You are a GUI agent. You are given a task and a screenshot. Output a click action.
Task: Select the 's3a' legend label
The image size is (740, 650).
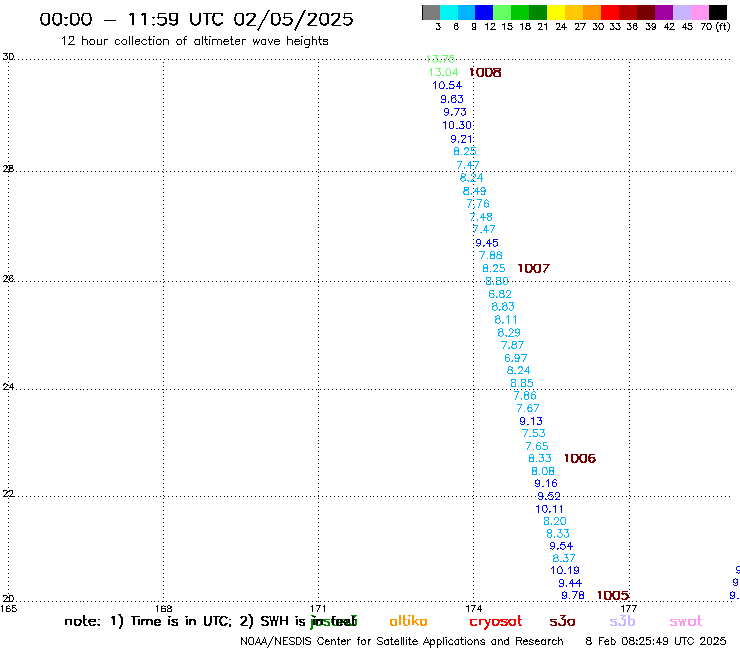[x=562, y=622]
